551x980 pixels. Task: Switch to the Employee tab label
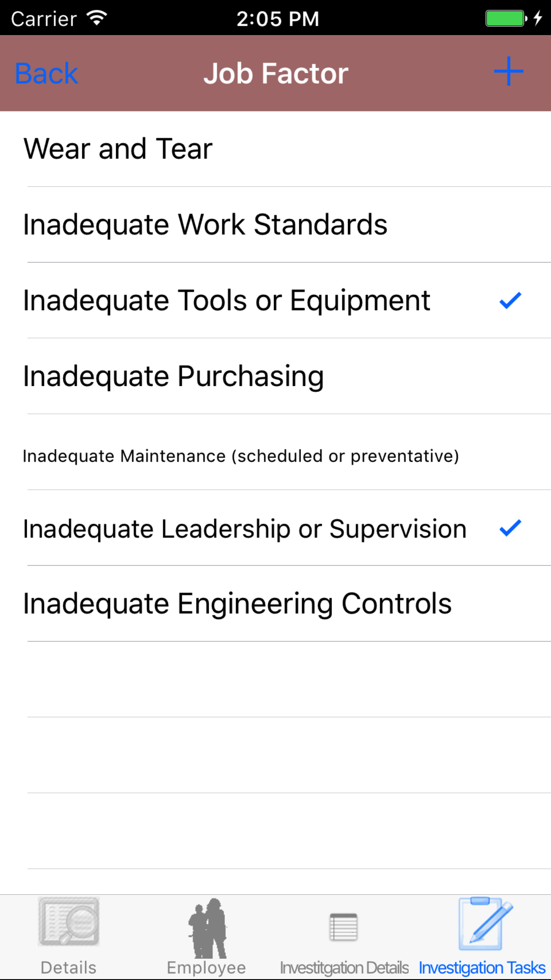[206, 968]
